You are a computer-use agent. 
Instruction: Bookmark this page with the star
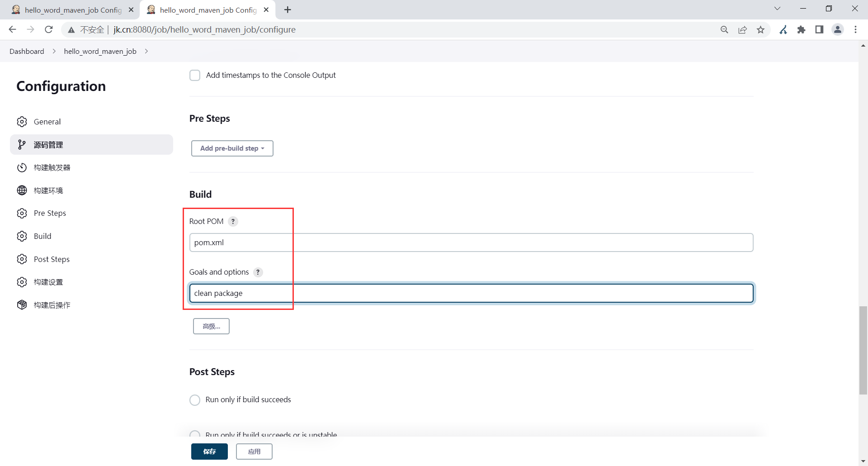[761, 29]
